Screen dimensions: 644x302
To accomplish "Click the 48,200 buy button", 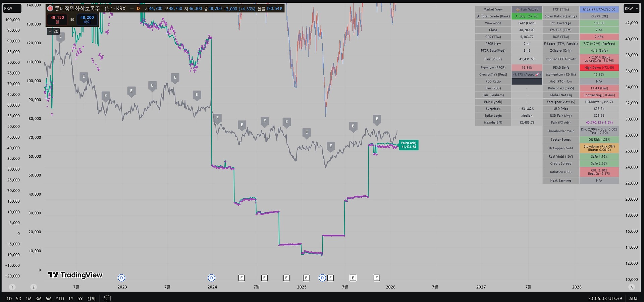I will tap(87, 19).
